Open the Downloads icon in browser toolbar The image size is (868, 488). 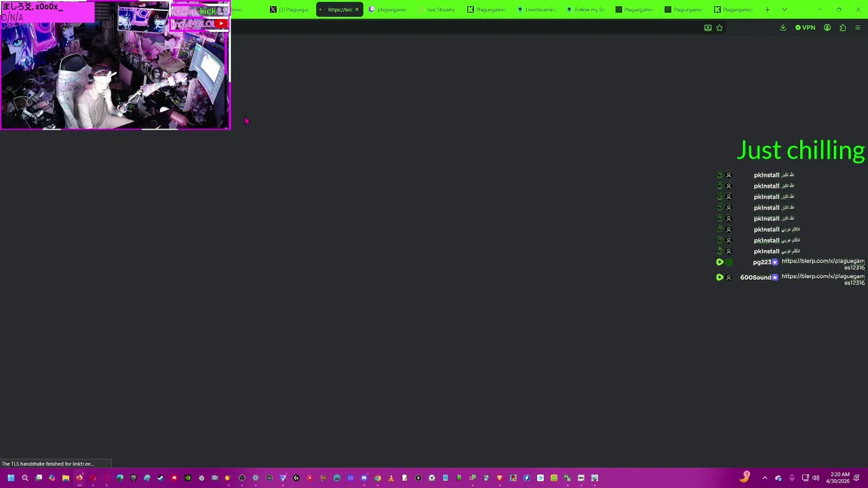(x=783, y=28)
